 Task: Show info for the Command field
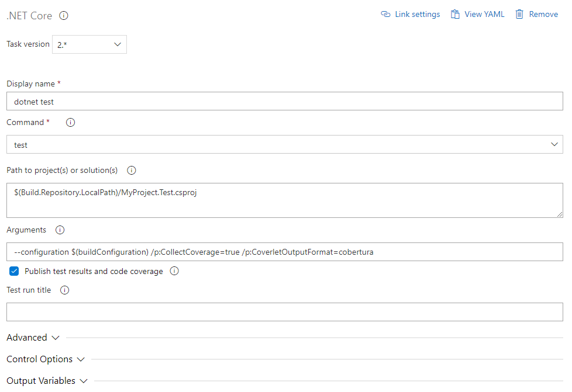pos(70,123)
